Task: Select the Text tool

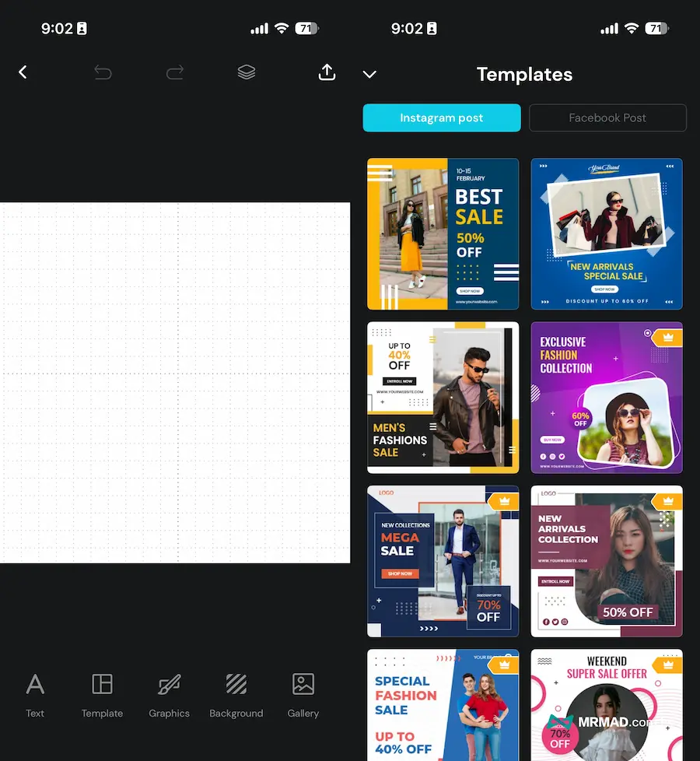Action: click(35, 695)
